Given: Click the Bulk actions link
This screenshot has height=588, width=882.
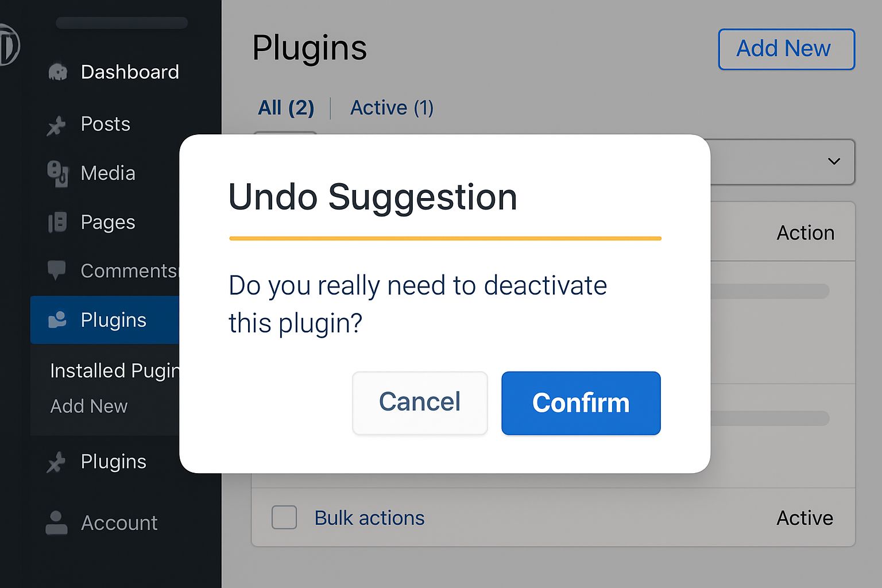Looking at the screenshot, I should 369,518.
